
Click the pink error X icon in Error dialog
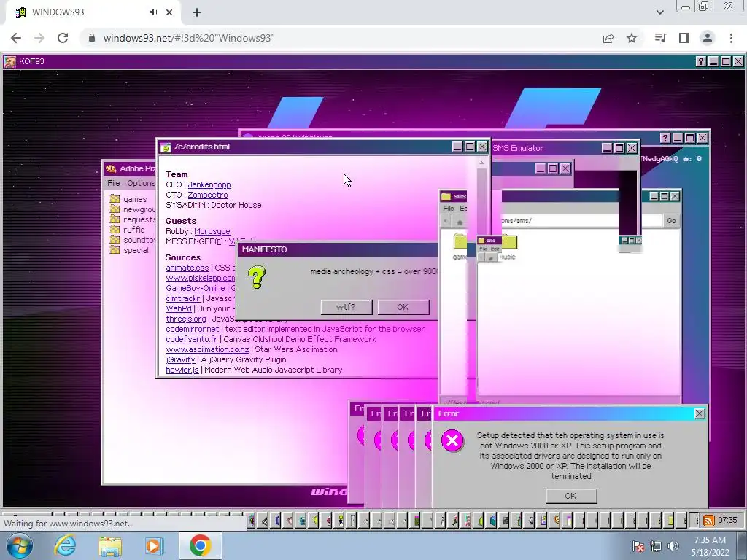(452, 441)
